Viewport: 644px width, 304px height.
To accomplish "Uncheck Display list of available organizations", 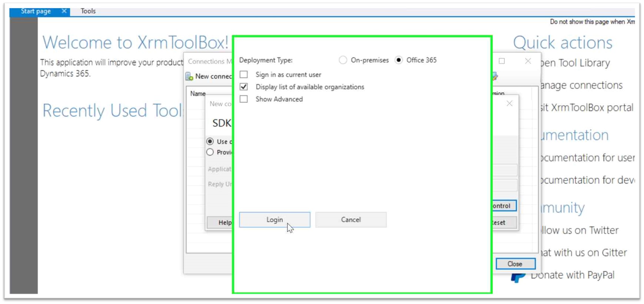I will point(244,87).
